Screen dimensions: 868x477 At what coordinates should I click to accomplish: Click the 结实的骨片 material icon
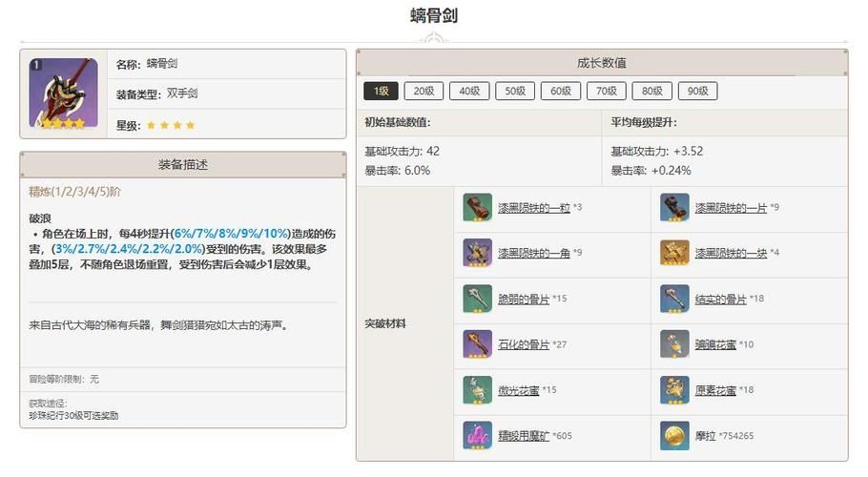point(674,299)
